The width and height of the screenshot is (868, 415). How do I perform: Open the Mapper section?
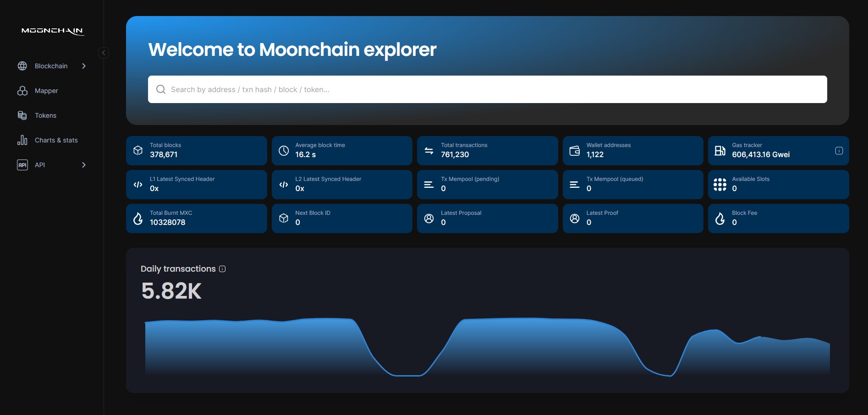pyautogui.click(x=46, y=91)
